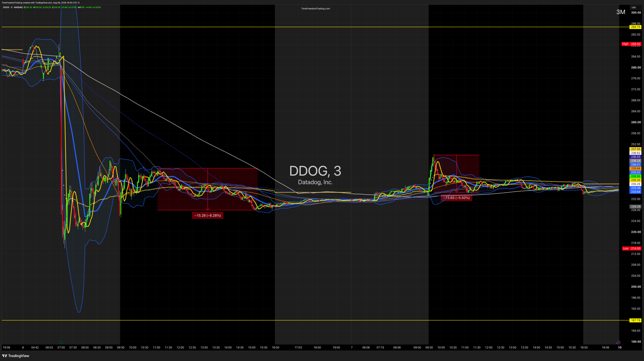
Task: Click the 19:06 label on time axis
Action: 6,348
